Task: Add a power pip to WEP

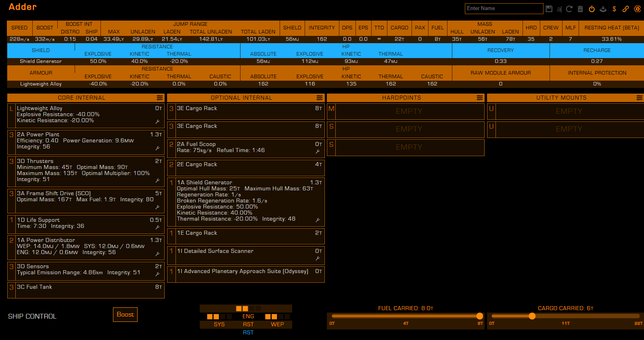Action: [277, 324]
